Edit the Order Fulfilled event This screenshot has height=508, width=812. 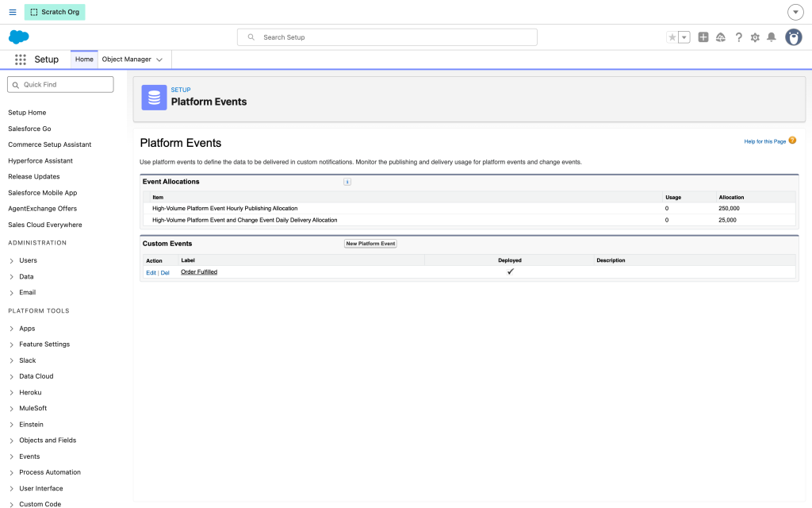[x=151, y=273]
